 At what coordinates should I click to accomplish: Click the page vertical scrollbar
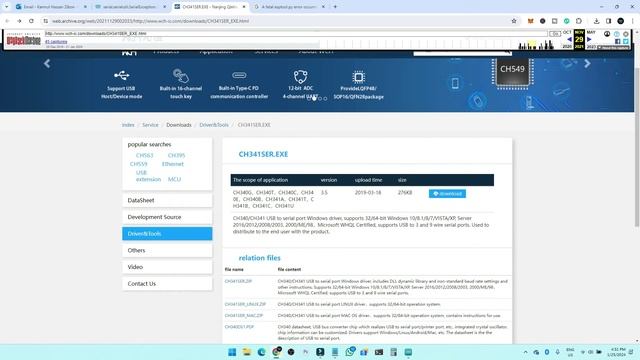[637, 147]
